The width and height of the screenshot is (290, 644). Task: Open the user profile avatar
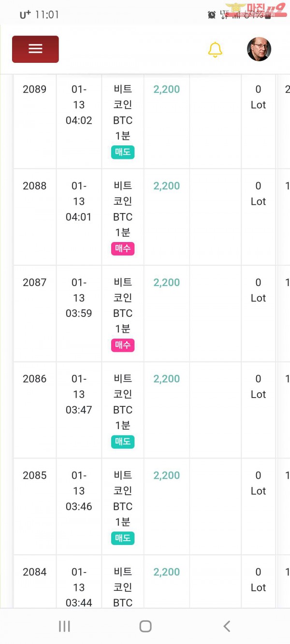coord(259,49)
